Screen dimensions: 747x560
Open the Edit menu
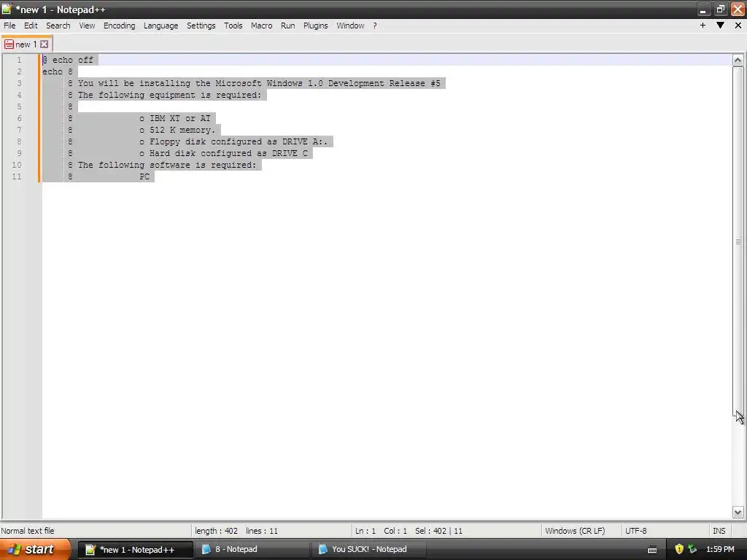point(31,26)
